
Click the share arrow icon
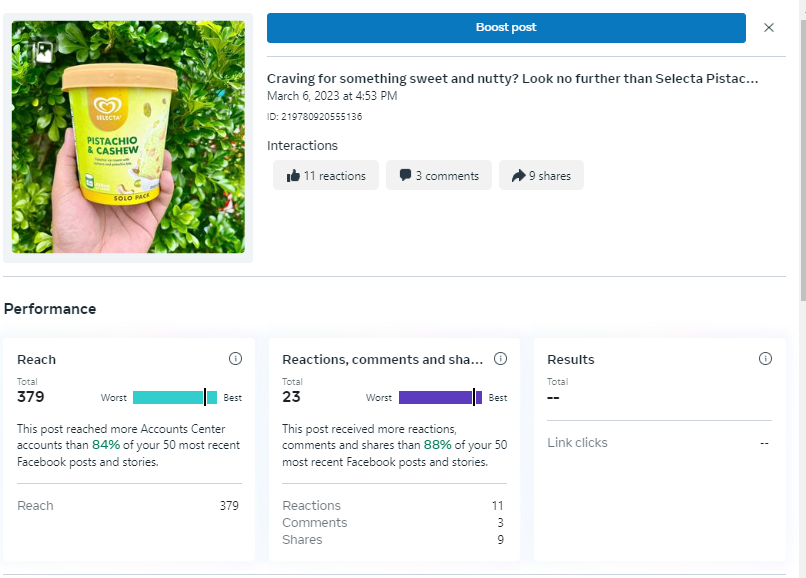[x=518, y=176]
